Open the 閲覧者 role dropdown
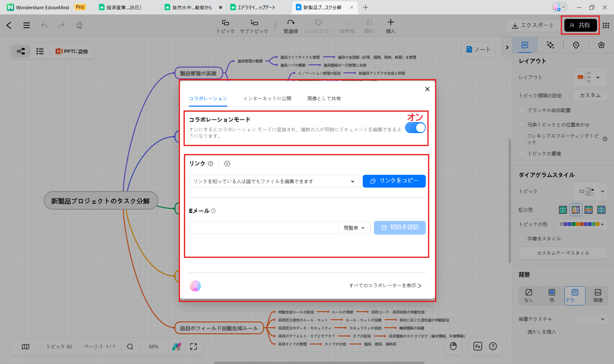This screenshot has height=364, width=614. click(354, 228)
